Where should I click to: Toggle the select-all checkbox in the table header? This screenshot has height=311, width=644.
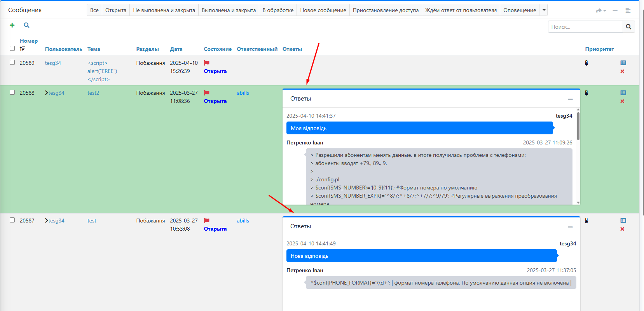pos(12,49)
